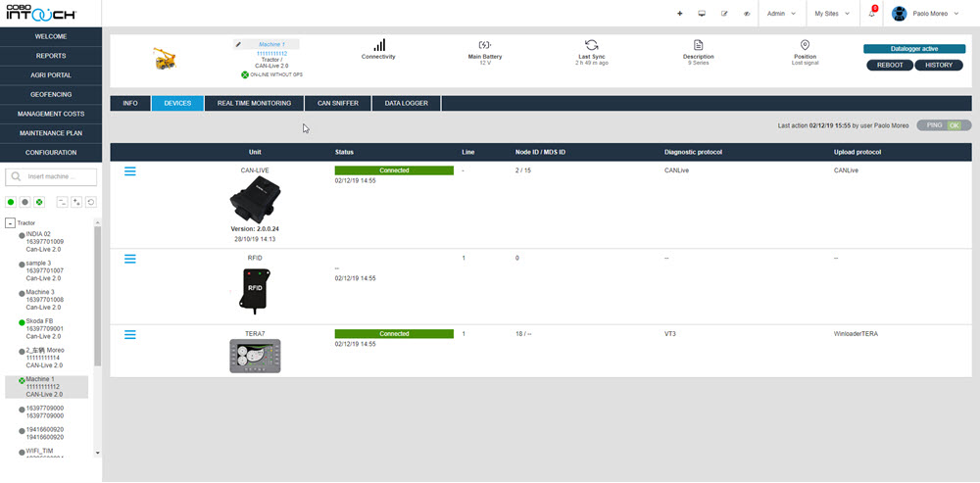Viewport: 980px width, 483px height.
Task: Click the TERA7 display device picture
Action: (255, 357)
